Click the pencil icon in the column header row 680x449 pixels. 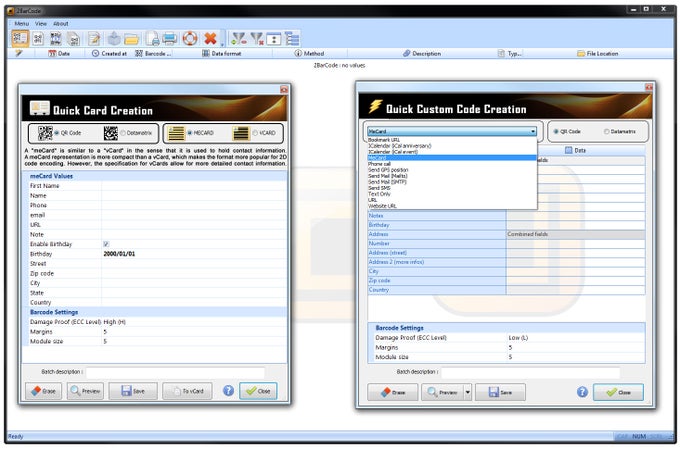tap(19, 53)
